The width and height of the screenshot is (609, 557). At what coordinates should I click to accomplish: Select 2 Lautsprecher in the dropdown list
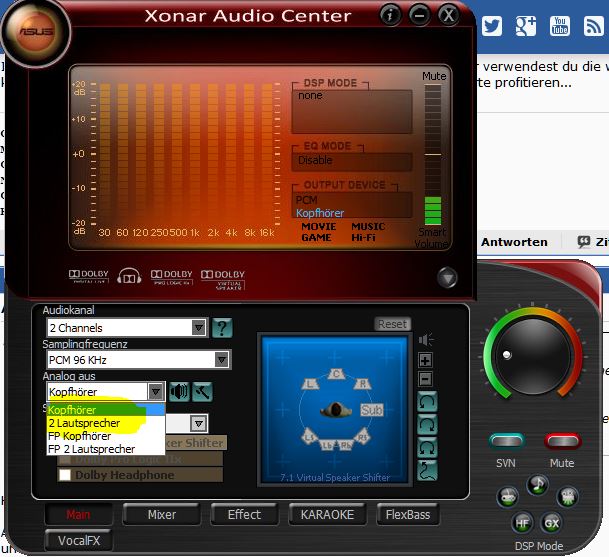pyautogui.click(x=106, y=423)
